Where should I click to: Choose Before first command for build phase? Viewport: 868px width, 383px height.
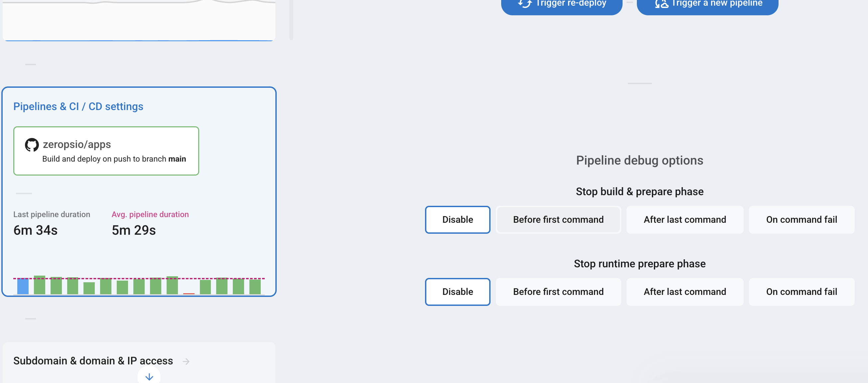558,219
